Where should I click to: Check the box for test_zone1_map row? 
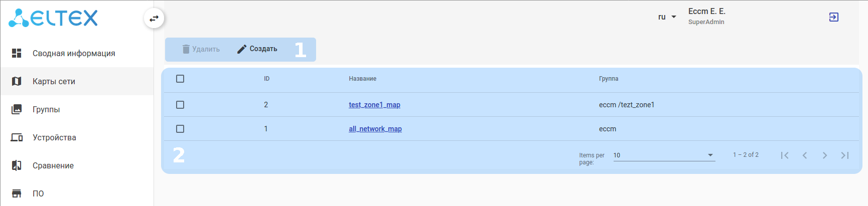pos(180,105)
